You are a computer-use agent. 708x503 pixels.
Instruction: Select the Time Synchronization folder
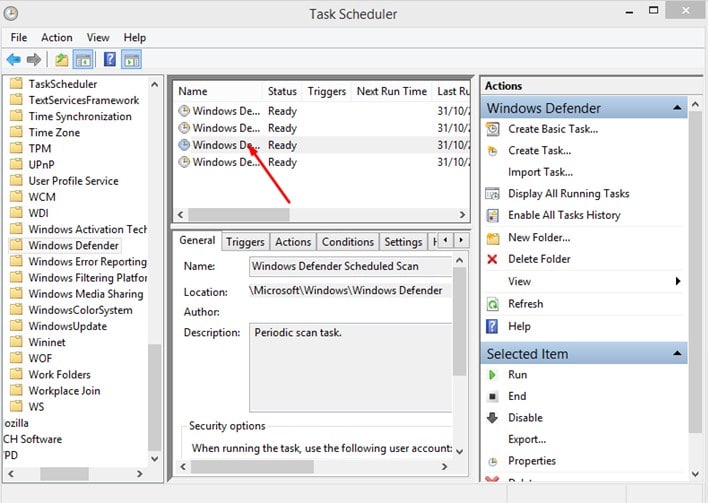click(x=80, y=116)
